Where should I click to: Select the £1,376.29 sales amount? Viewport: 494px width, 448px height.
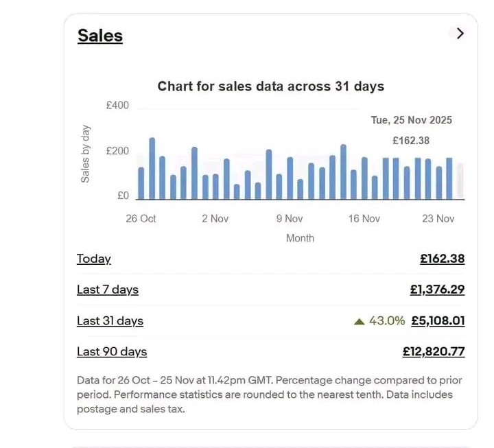[437, 290]
